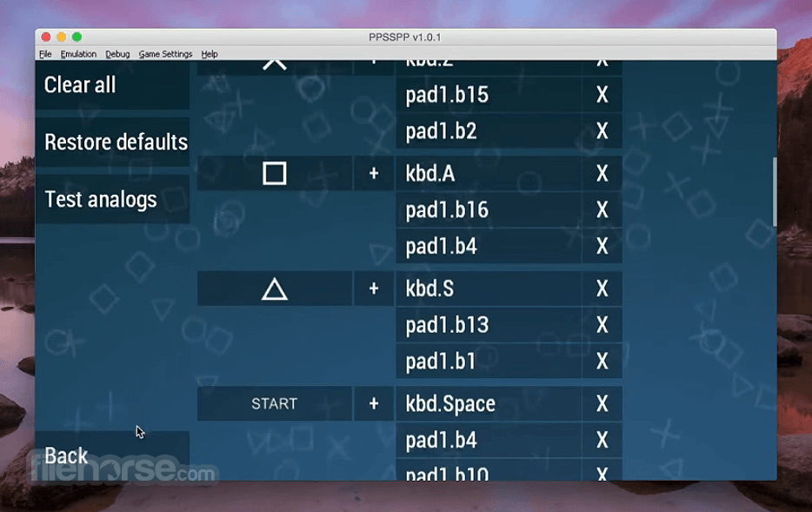Screen dimensions: 812x512
Task: Edit the pad1.b1 key binding
Action: coord(489,362)
